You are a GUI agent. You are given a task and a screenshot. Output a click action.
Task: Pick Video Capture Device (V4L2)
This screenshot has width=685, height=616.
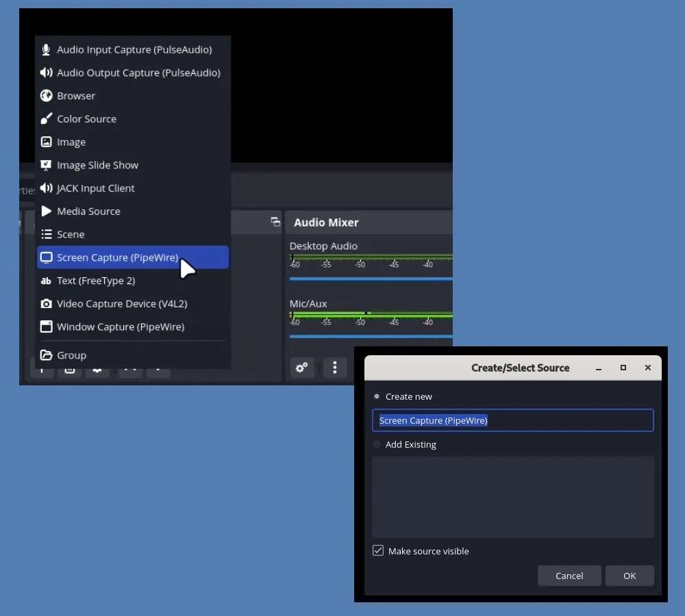coord(121,303)
